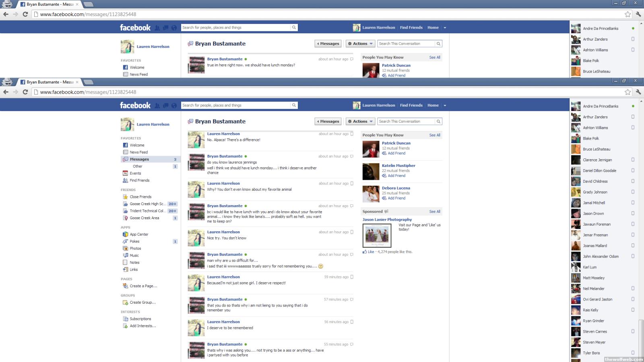Tick checkbox beside "No. Alpaca!" message
Image resolution: width=644 pixels, height=362 pixels.
(x=352, y=134)
